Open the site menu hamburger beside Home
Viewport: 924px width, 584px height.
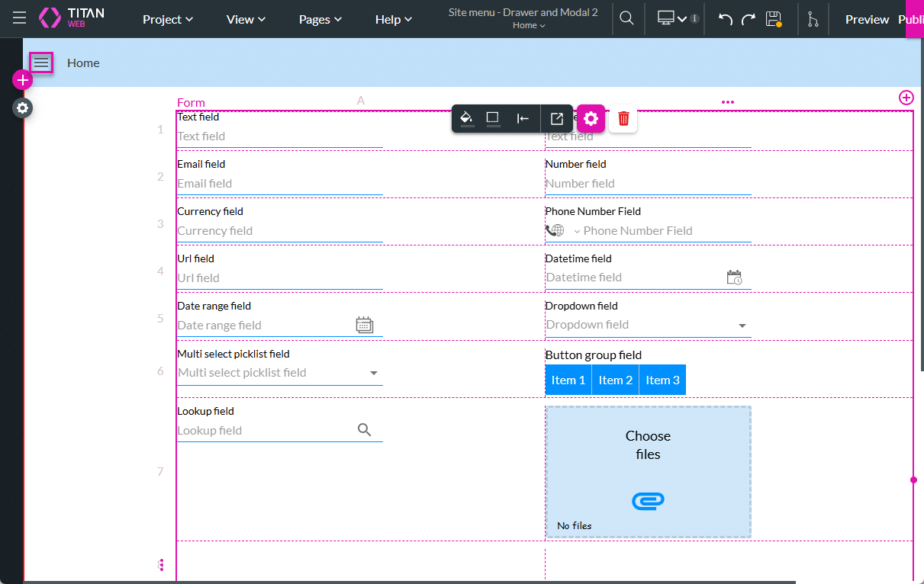[41, 63]
